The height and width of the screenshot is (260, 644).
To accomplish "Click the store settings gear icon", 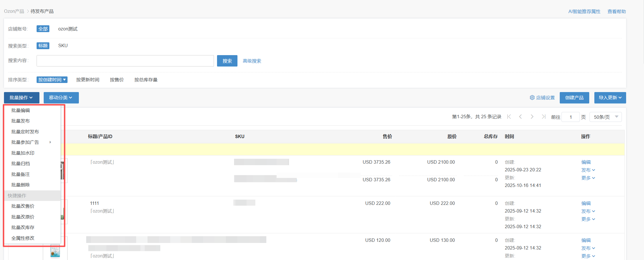I will tap(532, 98).
